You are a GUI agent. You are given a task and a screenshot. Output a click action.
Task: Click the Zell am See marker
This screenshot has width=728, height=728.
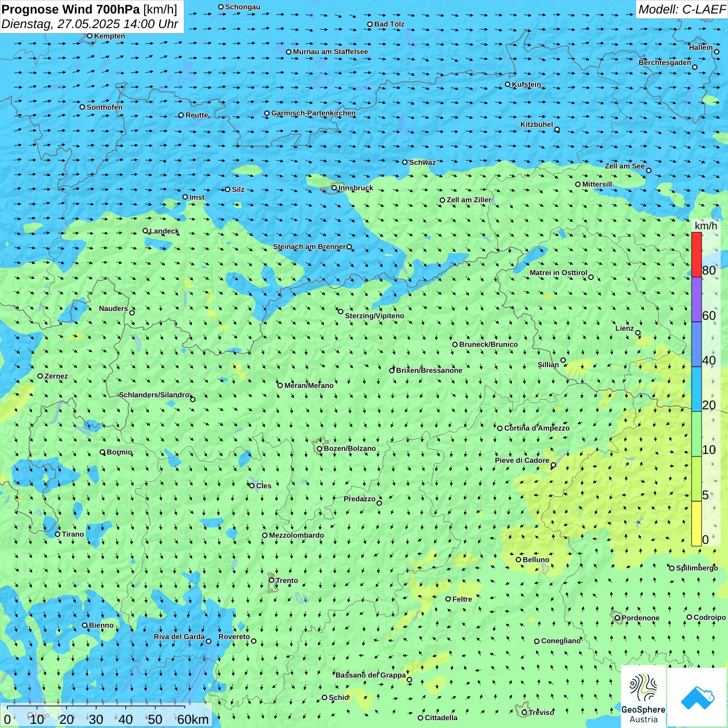tap(649, 170)
